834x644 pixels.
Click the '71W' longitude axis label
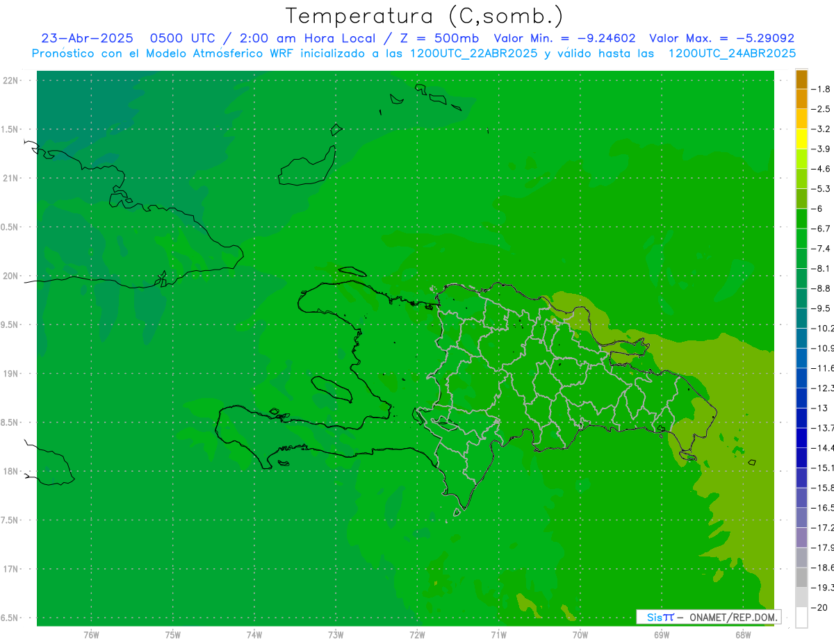pos(498,634)
